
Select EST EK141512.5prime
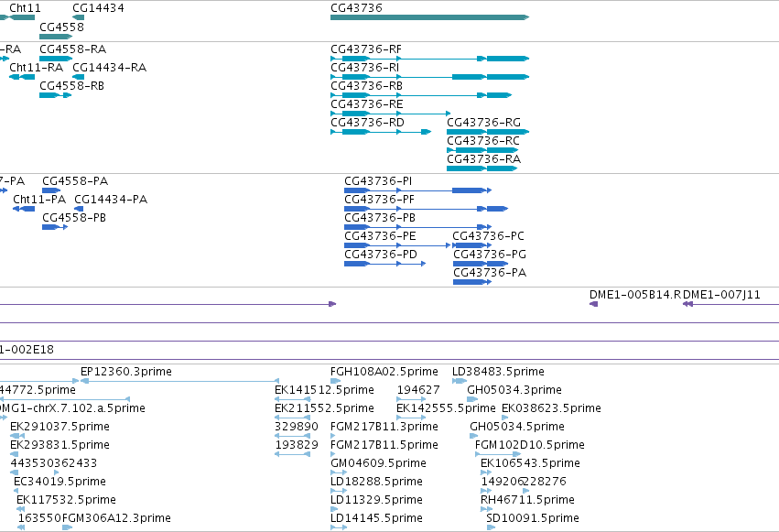pos(293,400)
